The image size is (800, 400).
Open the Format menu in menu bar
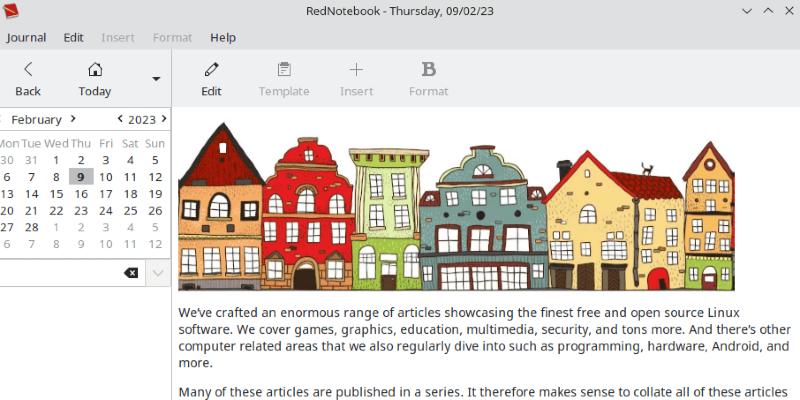[x=172, y=38]
